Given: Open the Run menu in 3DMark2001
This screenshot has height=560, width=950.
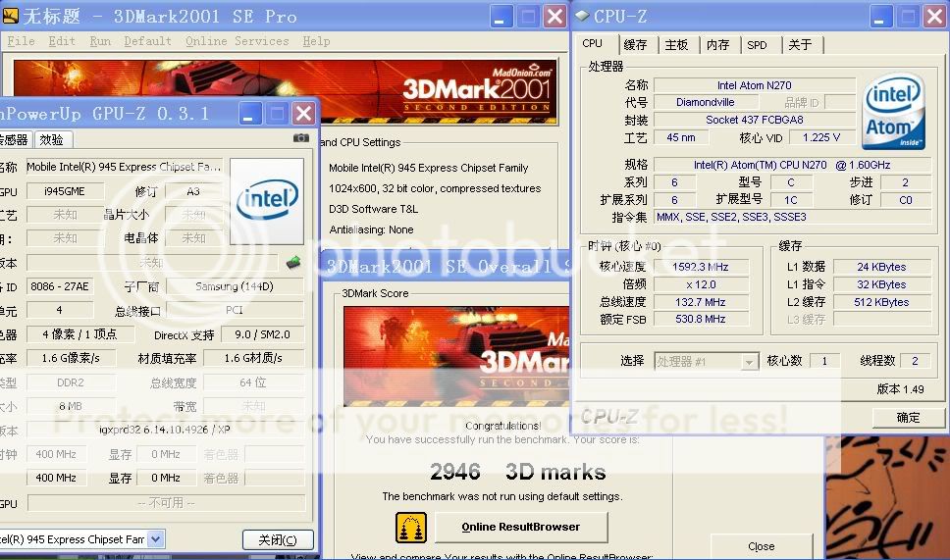Looking at the screenshot, I should click(100, 41).
